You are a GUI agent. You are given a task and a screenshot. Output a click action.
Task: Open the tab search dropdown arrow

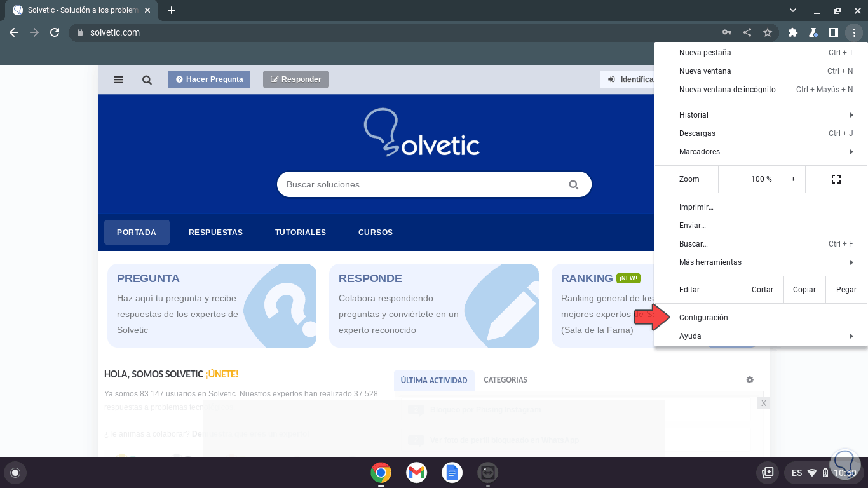793,10
